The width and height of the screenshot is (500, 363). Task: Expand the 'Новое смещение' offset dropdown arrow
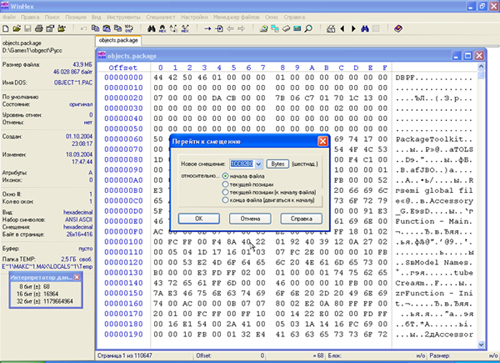pyautogui.click(x=259, y=164)
